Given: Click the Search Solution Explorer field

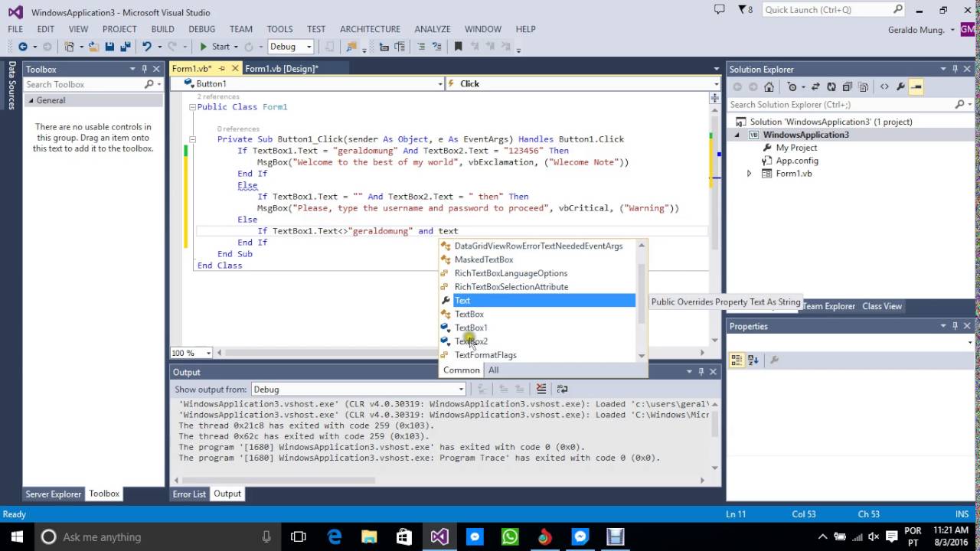Looking at the screenshot, I should (x=841, y=104).
